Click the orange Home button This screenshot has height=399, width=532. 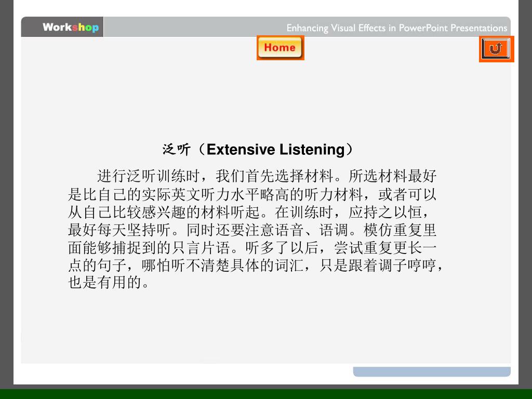click(280, 48)
